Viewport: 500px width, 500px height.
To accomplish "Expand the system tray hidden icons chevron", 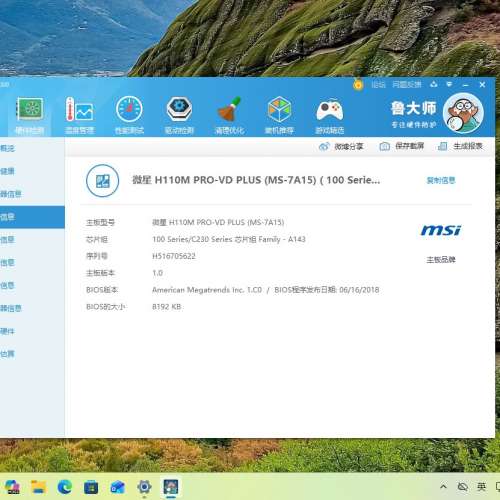I will pos(443,487).
